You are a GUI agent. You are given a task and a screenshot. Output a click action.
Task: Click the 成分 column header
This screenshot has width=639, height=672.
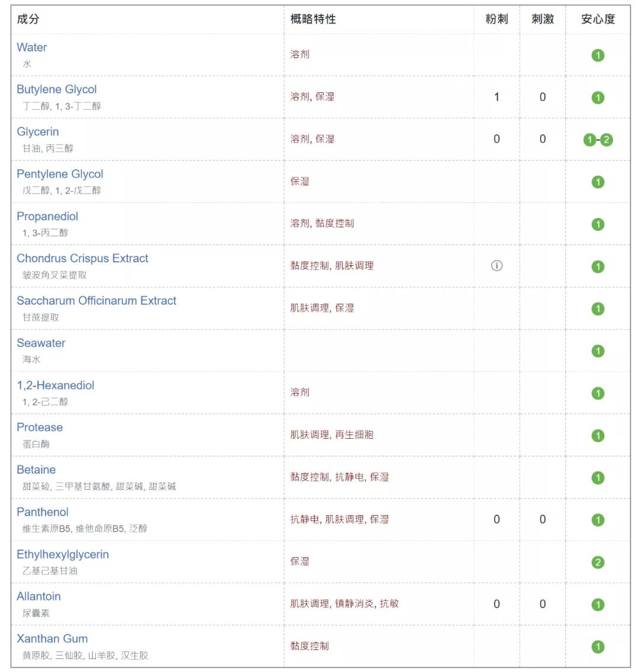pyautogui.click(x=28, y=19)
